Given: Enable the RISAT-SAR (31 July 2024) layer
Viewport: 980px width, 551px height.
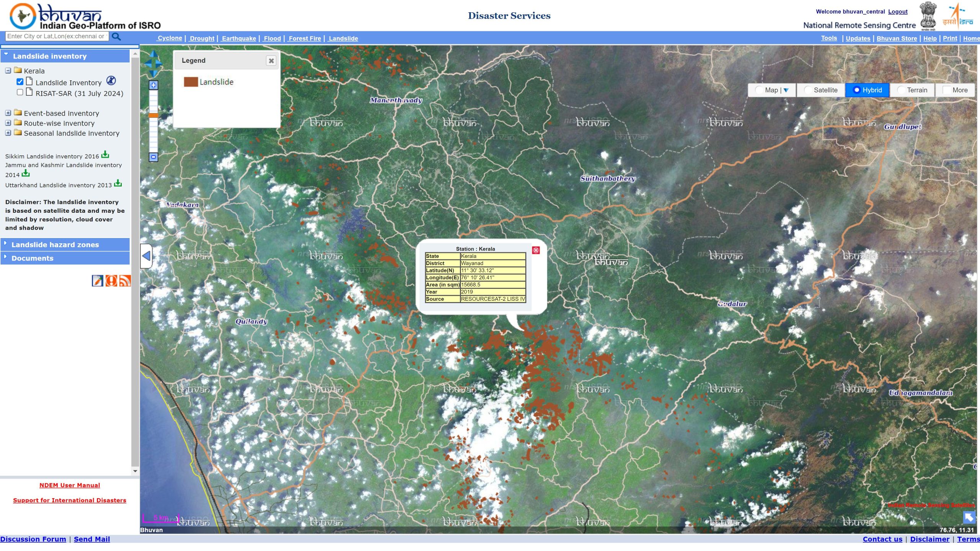Looking at the screenshot, I should pos(20,92).
